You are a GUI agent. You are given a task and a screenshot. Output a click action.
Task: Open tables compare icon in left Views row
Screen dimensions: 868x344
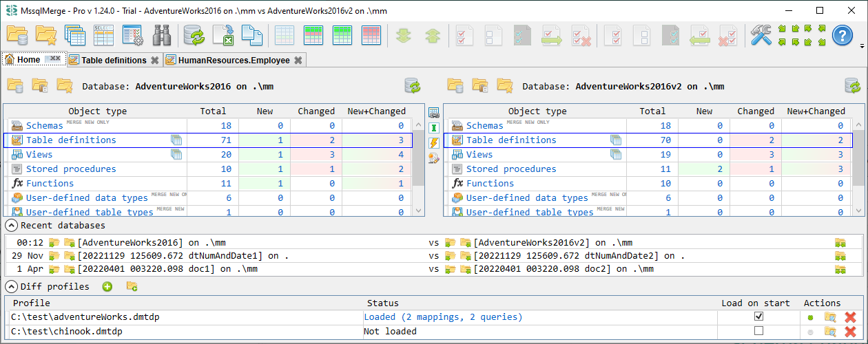[x=177, y=154]
